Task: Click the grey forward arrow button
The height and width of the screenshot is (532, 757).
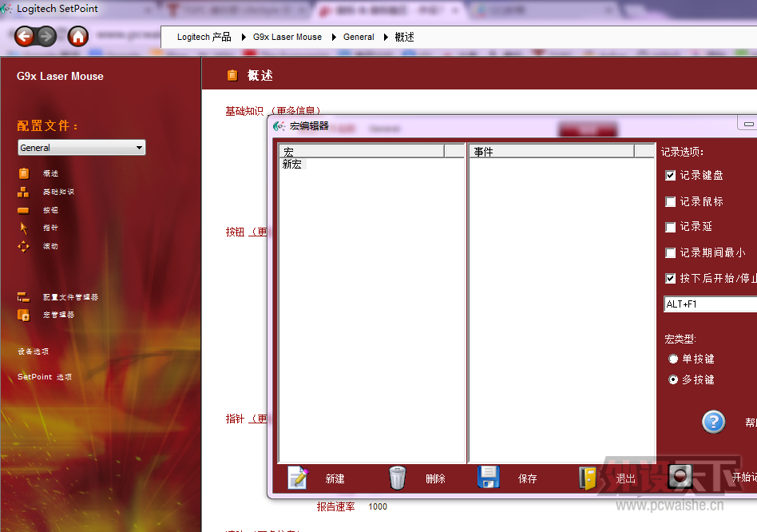Action: coord(46,36)
